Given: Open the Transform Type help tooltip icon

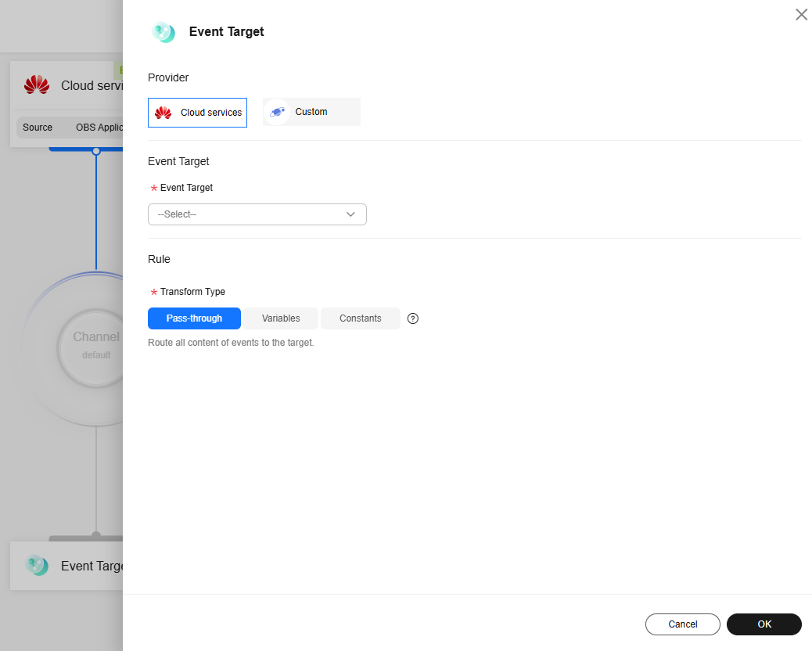Looking at the screenshot, I should tap(413, 318).
